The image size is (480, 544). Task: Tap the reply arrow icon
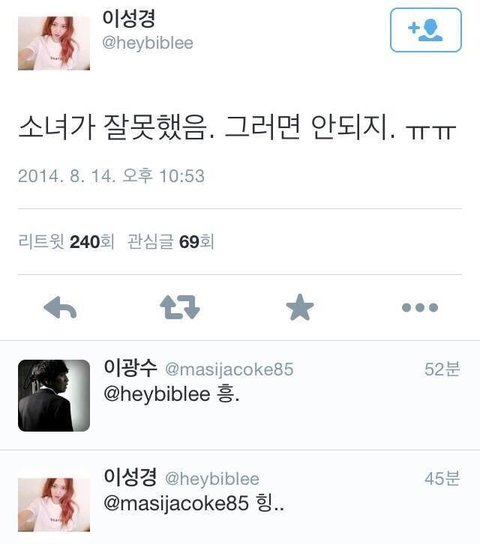pos(60,307)
